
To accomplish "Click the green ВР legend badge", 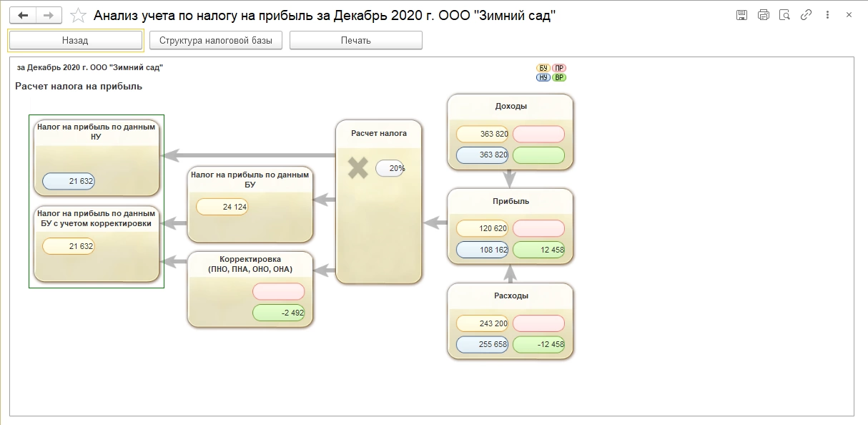I will pos(559,77).
